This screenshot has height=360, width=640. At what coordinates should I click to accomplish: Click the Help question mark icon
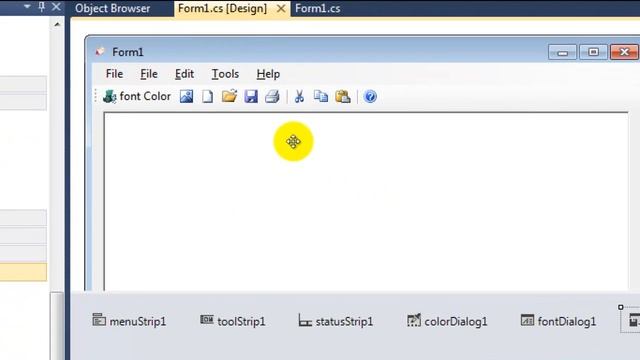tap(370, 96)
